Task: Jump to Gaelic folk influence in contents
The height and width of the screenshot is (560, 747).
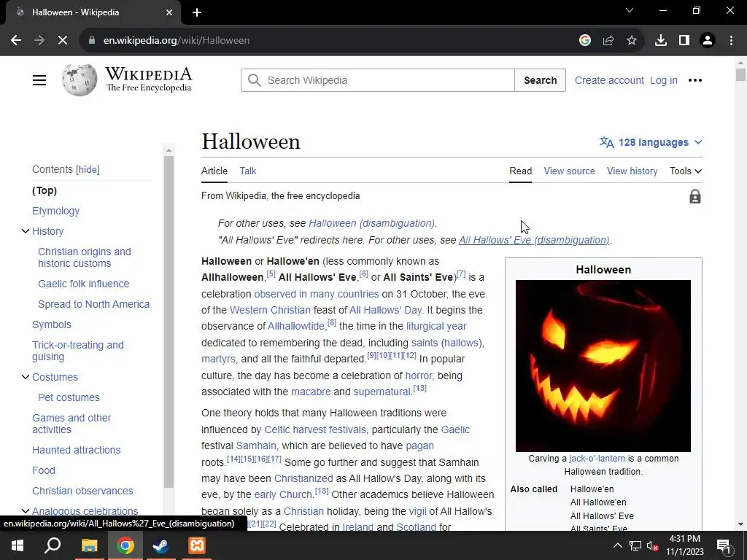Action: click(x=83, y=284)
